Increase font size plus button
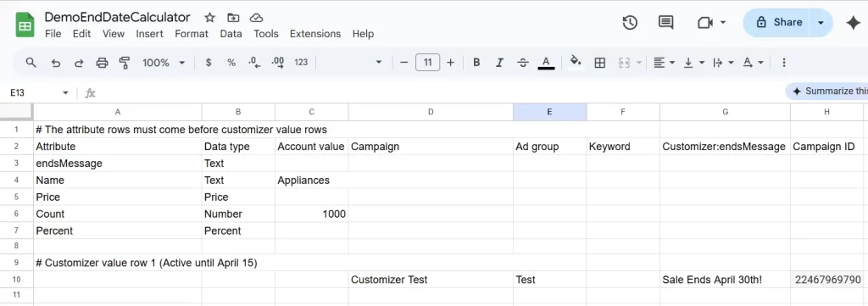 [451, 63]
